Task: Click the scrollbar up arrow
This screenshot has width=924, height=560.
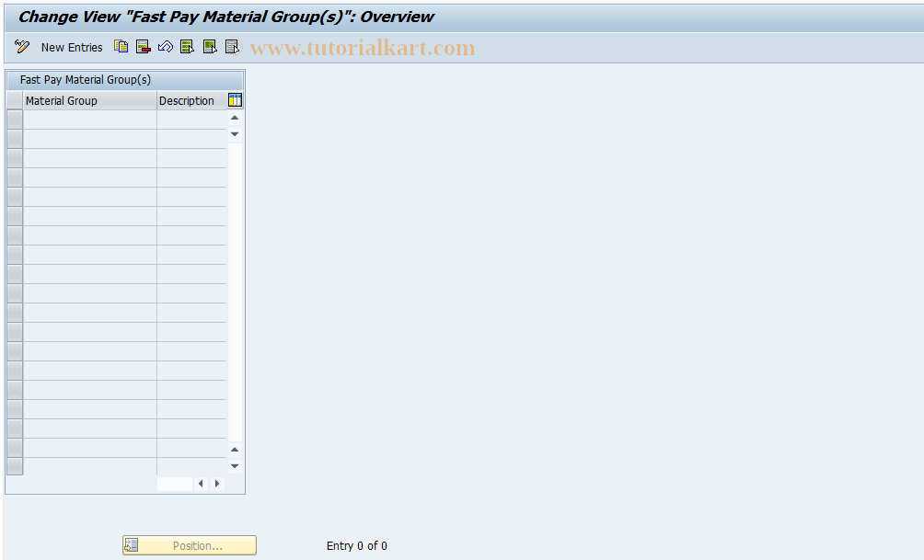Action: pyautogui.click(x=235, y=117)
